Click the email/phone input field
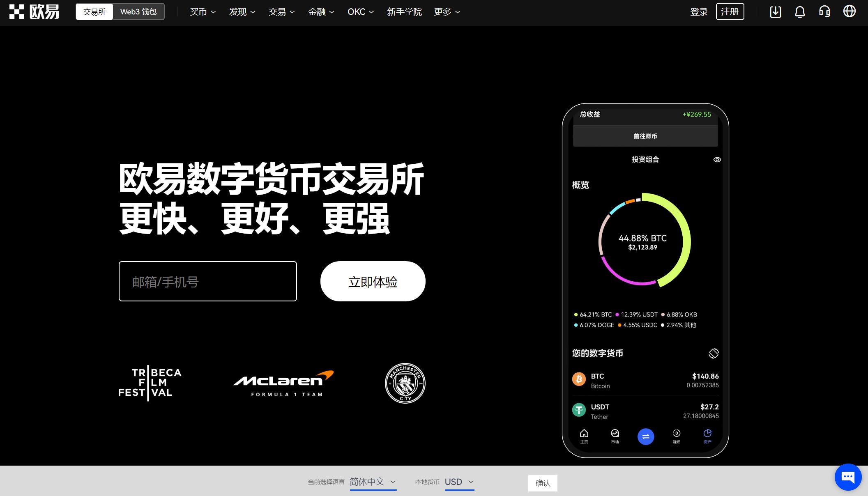The image size is (868, 496). [x=208, y=281]
